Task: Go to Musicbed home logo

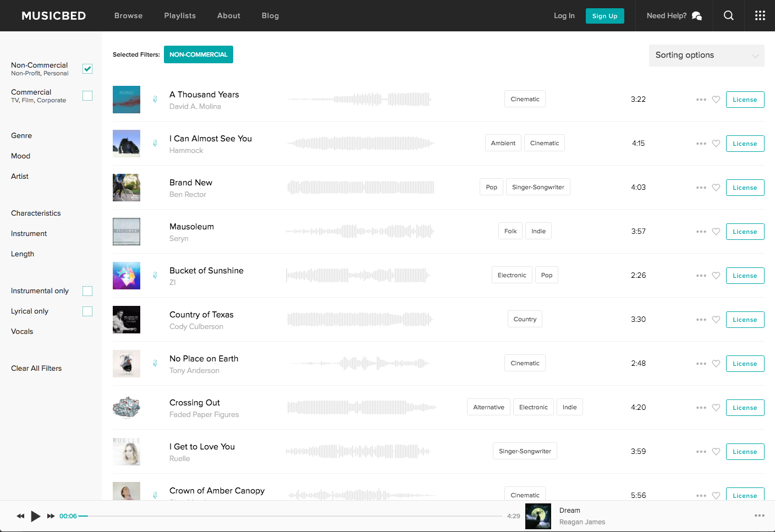Action: (x=54, y=15)
